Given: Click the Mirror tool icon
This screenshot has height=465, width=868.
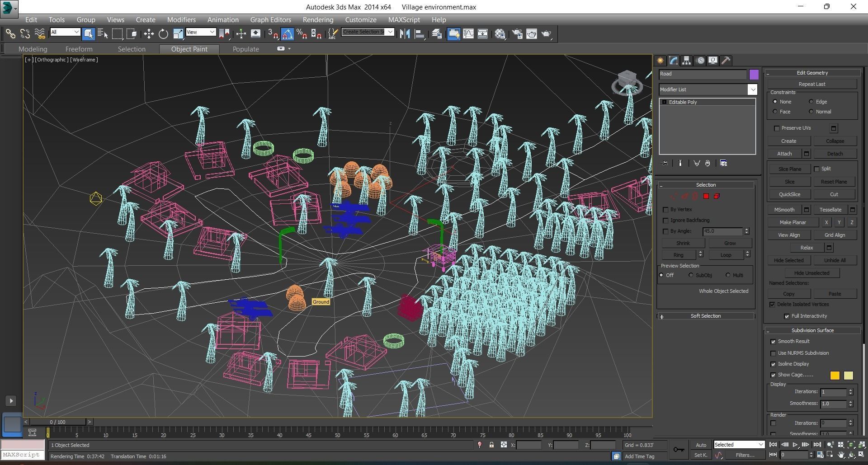Looking at the screenshot, I should (x=405, y=34).
